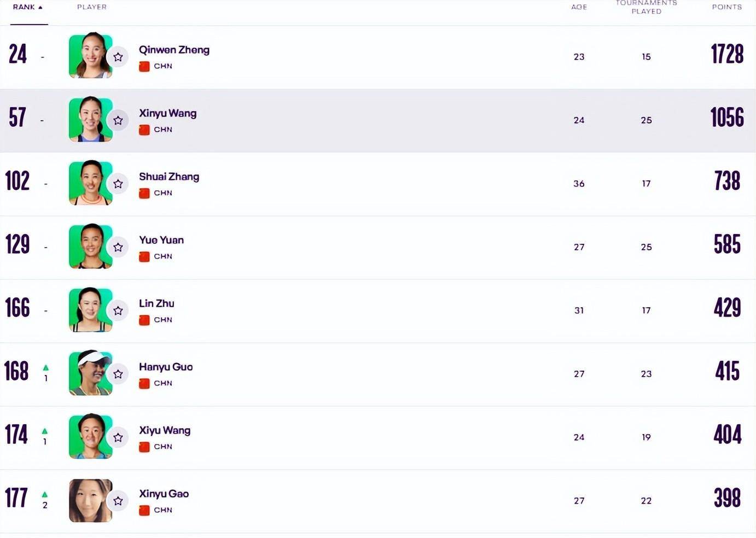Click the China flag under Shuai Zhang
Image resolution: width=756 pixels, height=538 pixels.
[144, 193]
